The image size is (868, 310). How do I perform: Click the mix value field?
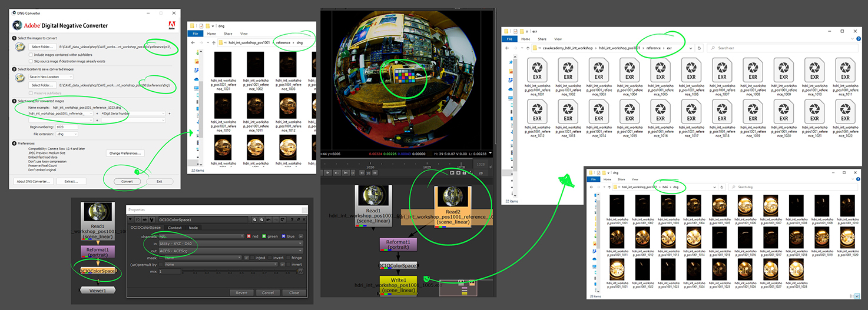tap(170, 271)
